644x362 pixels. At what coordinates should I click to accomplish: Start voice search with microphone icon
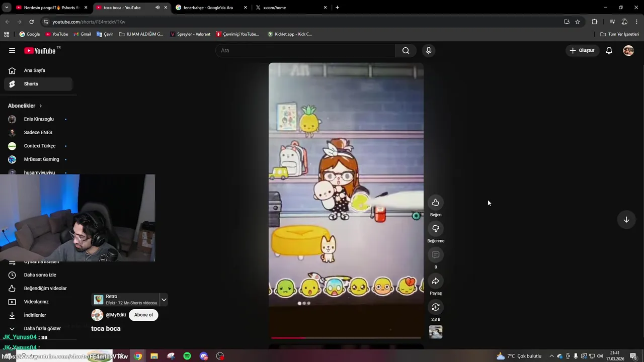coord(429,50)
